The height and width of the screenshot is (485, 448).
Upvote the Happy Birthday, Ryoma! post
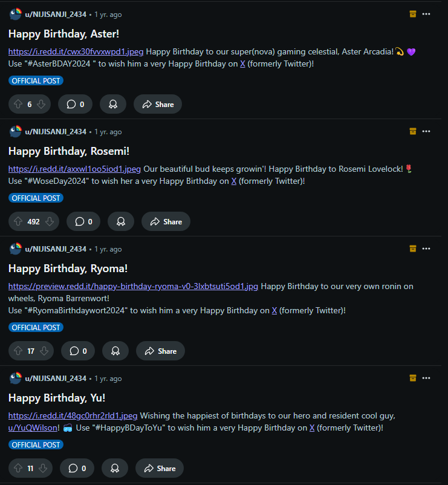[18, 351]
